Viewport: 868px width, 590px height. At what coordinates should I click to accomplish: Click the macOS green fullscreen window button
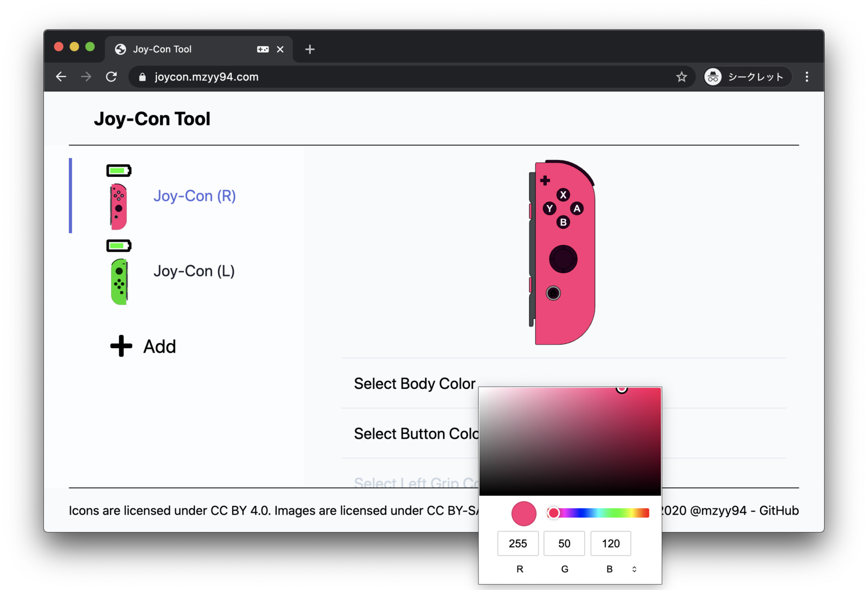(x=90, y=47)
